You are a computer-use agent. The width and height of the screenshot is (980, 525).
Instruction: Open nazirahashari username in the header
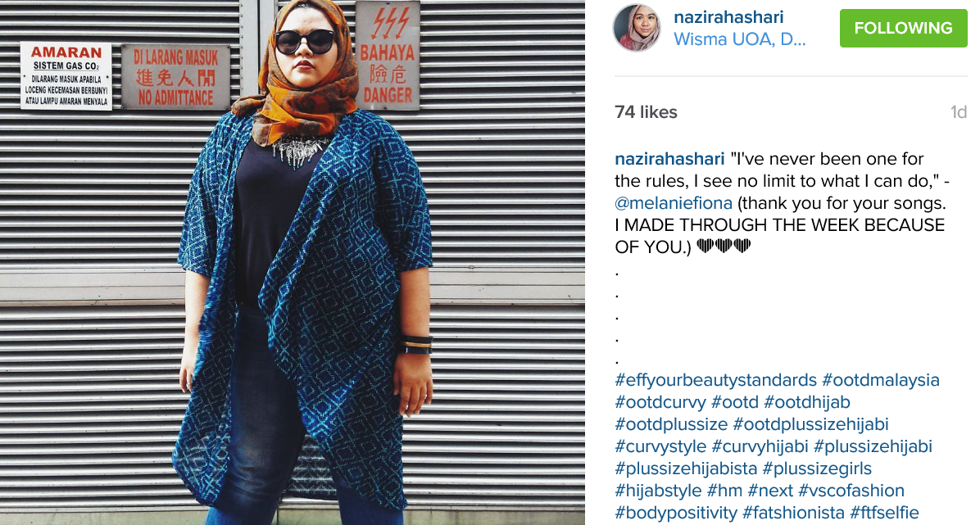click(728, 17)
